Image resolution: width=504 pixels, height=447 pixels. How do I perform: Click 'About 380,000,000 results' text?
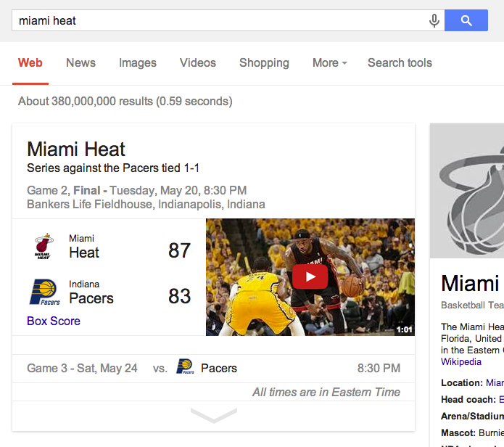coord(86,102)
